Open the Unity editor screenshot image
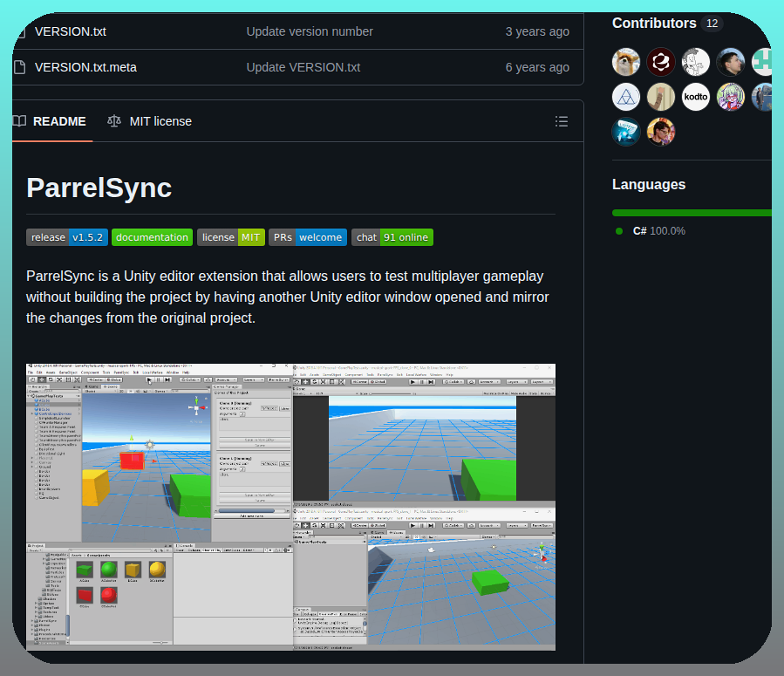The width and height of the screenshot is (784, 676). click(x=290, y=507)
